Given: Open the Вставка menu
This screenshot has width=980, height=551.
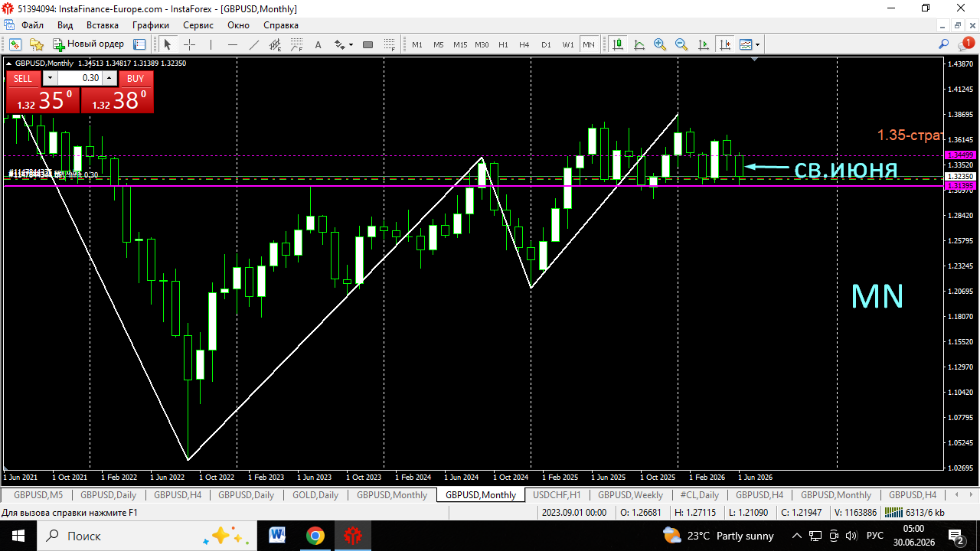Looking at the screenshot, I should click(x=103, y=25).
